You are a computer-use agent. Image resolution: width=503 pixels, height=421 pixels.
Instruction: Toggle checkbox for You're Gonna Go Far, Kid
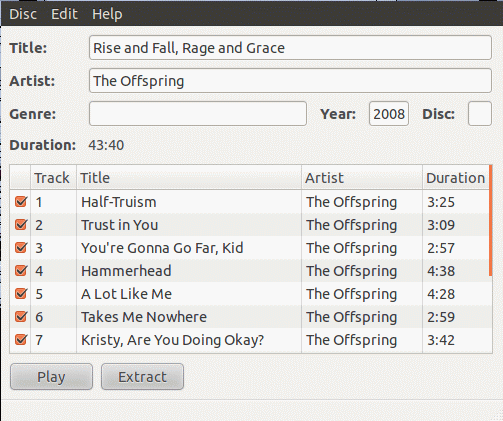pyautogui.click(x=21, y=247)
